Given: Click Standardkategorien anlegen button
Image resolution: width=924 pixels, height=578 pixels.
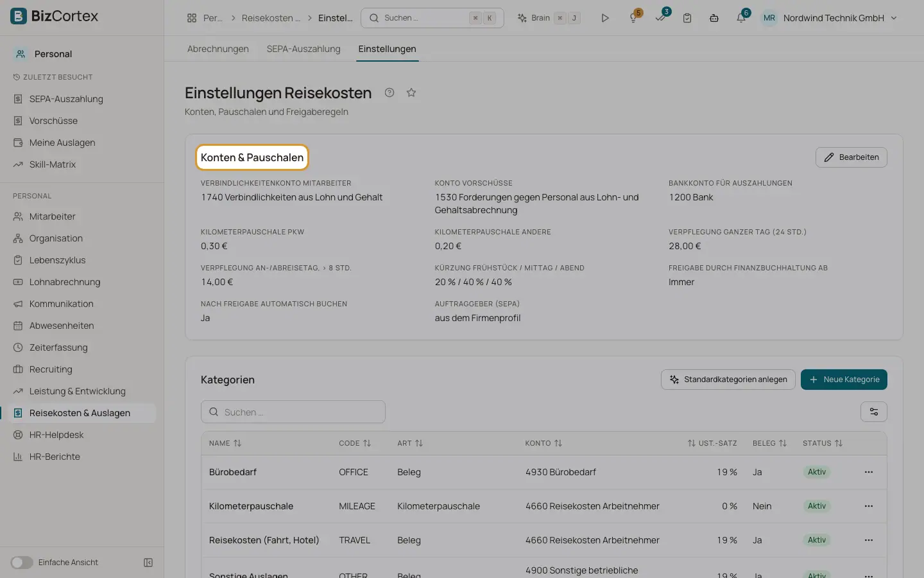Looking at the screenshot, I should click(x=728, y=380).
